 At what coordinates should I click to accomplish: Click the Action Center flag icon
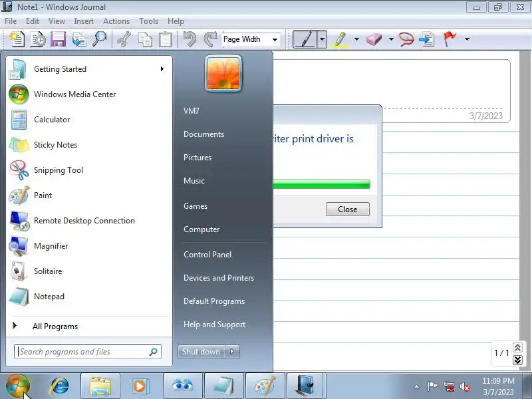coord(432,386)
